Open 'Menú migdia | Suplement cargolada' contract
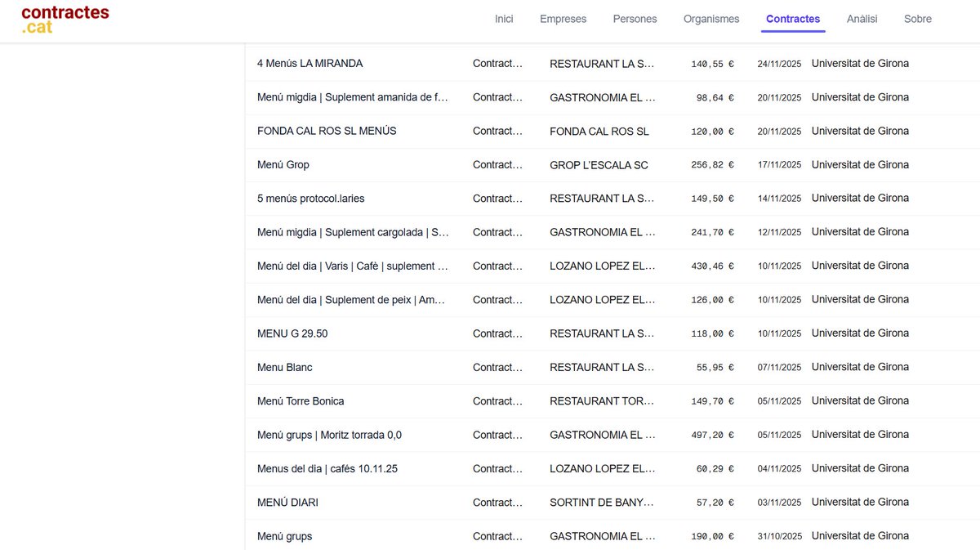The height and width of the screenshot is (550, 980). pos(353,232)
